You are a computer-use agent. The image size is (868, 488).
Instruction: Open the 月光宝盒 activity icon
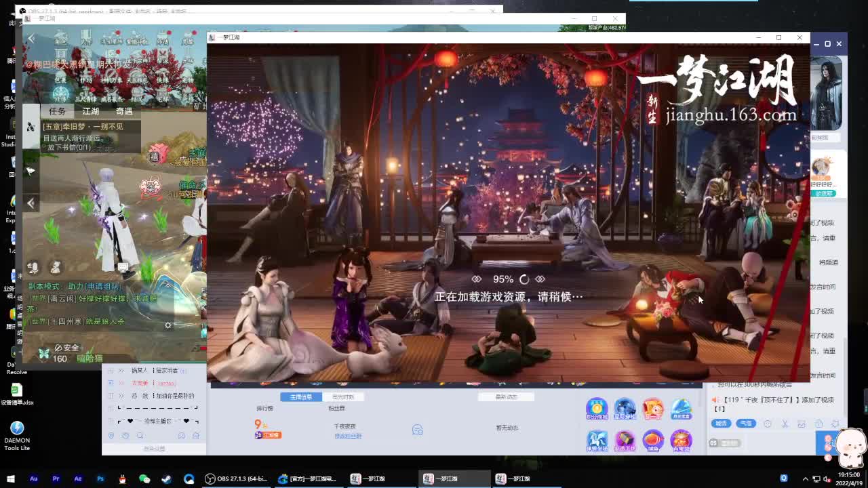point(681,409)
